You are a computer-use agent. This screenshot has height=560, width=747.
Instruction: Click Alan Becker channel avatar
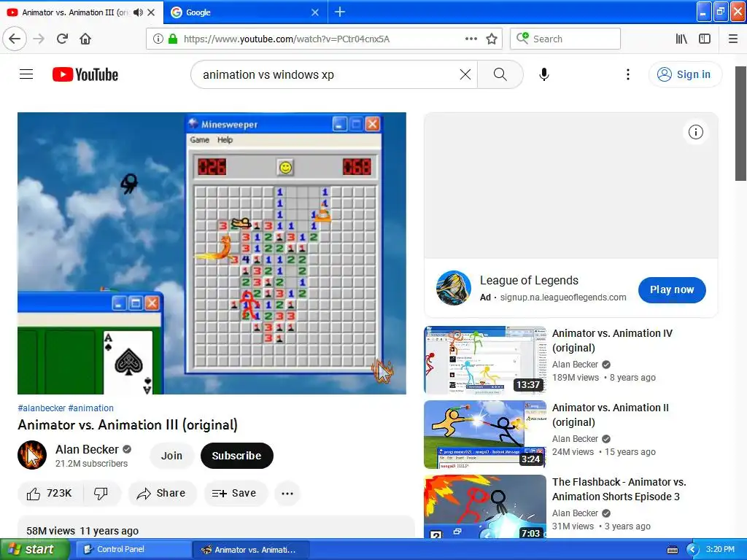pos(32,455)
